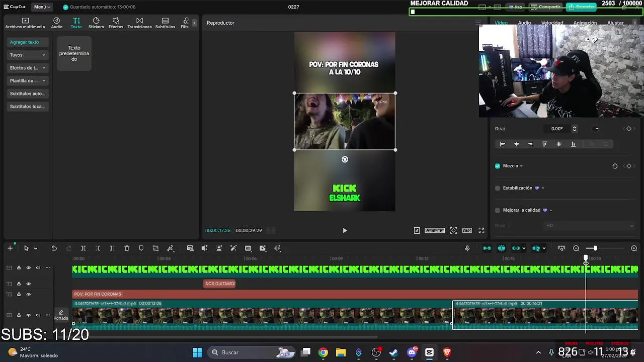Click the Exportar button

click(582, 7)
